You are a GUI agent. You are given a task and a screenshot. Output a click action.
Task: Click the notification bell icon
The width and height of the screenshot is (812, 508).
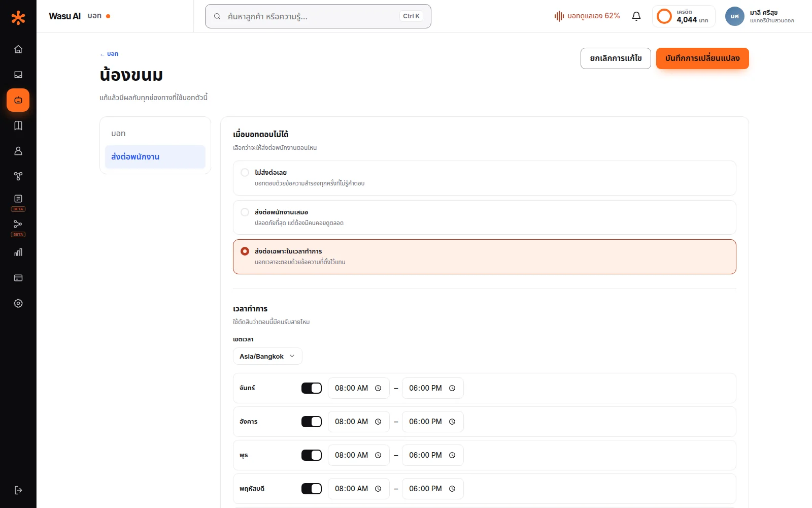(x=636, y=16)
